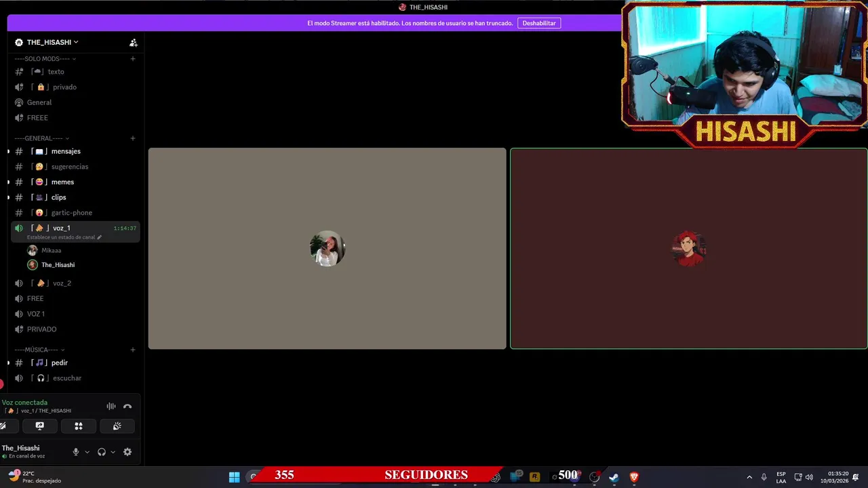Click The_Hisashi's avatar in the call grid
The image size is (868, 488).
pos(689,249)
